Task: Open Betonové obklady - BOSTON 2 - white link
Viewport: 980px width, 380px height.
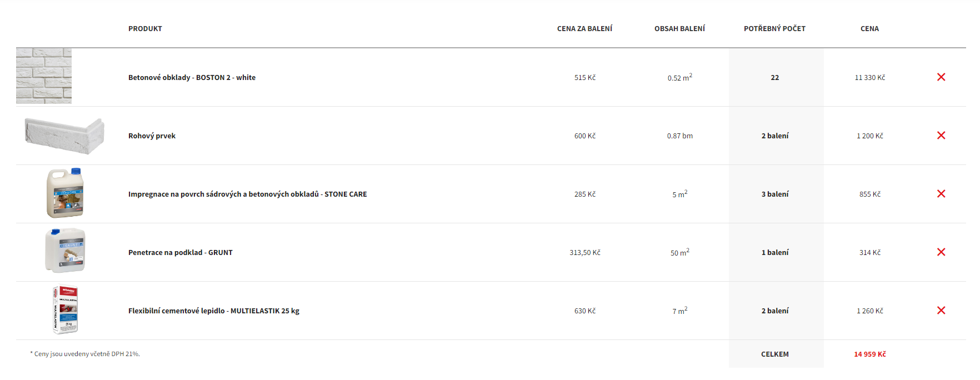Action: coord(192,78)
